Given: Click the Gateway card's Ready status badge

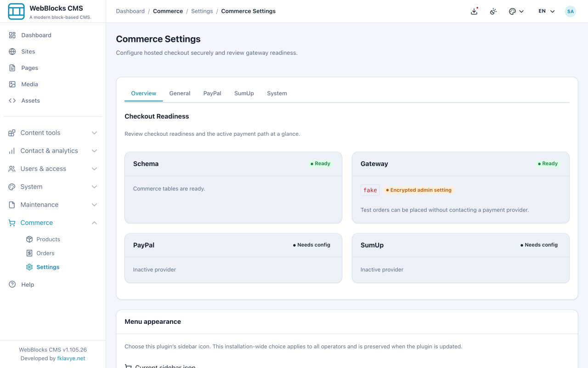Looking at the screenshot, I should [x=548, y=164].
